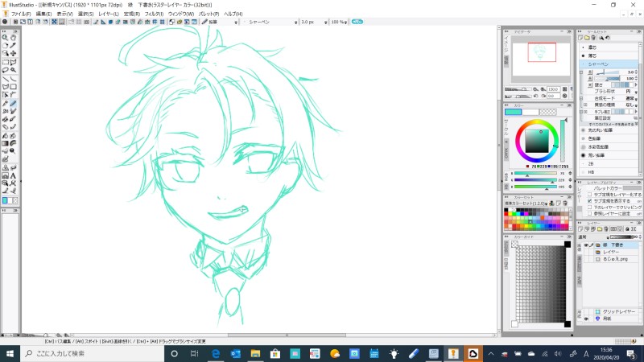The width and height of the screenshot is (644, 362).
Task: Click the teal main color swatch in カラー panel
Action: [513, 112]
